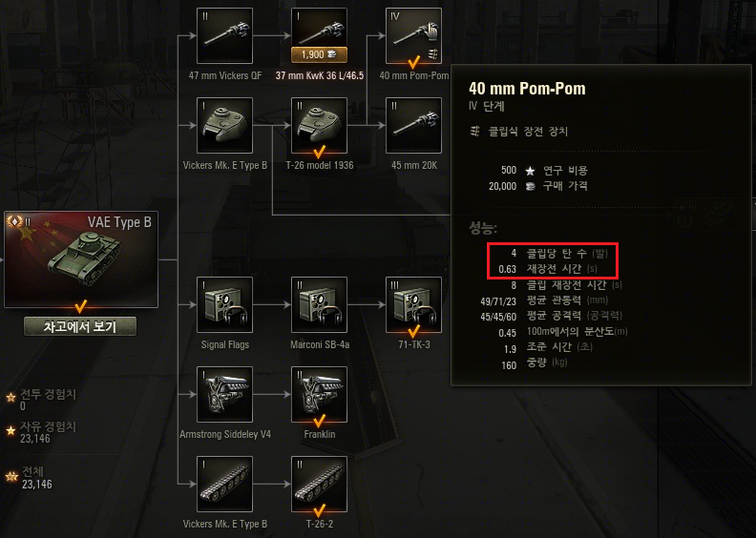Select the Marconi SB-4a radio module

[x=319, y=304]
